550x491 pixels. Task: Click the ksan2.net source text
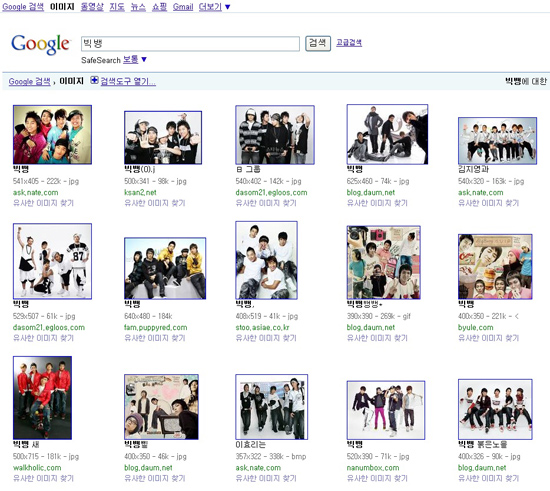(140, 193)
